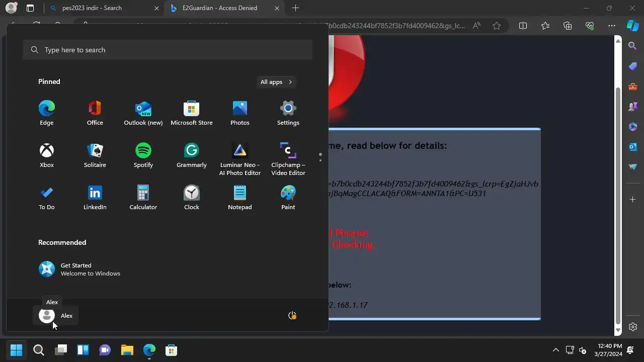Open Browser essentials

coord(590,26)
